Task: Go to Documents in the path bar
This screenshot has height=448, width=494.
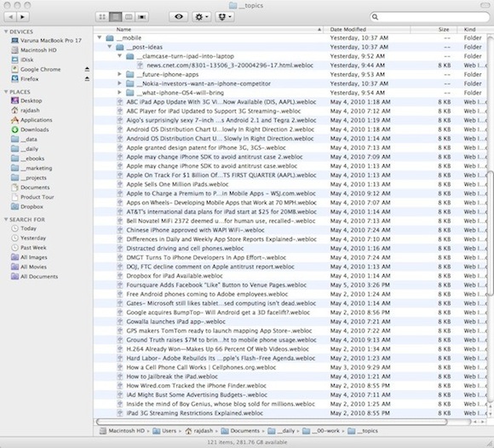Action: click(x=240, y=431)
